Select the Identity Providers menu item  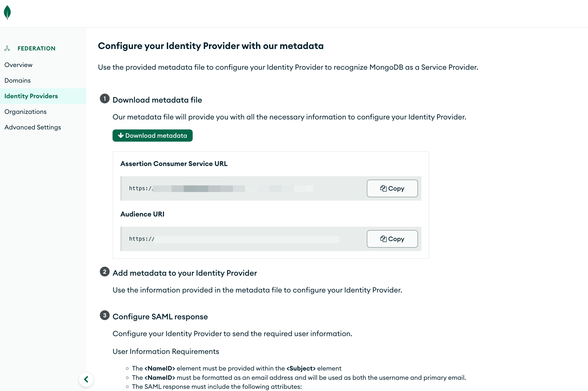(31, 96)
